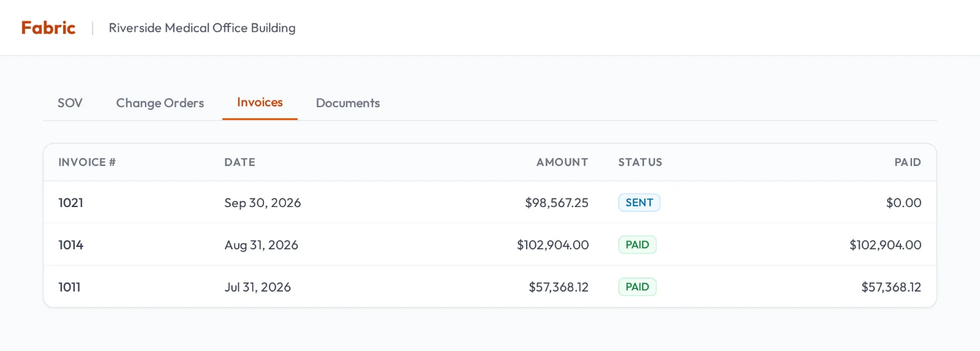Click the PAID badge for invoice 1011
The height and width of the screenshot is (351, 980).
click(x=638, y=287)
